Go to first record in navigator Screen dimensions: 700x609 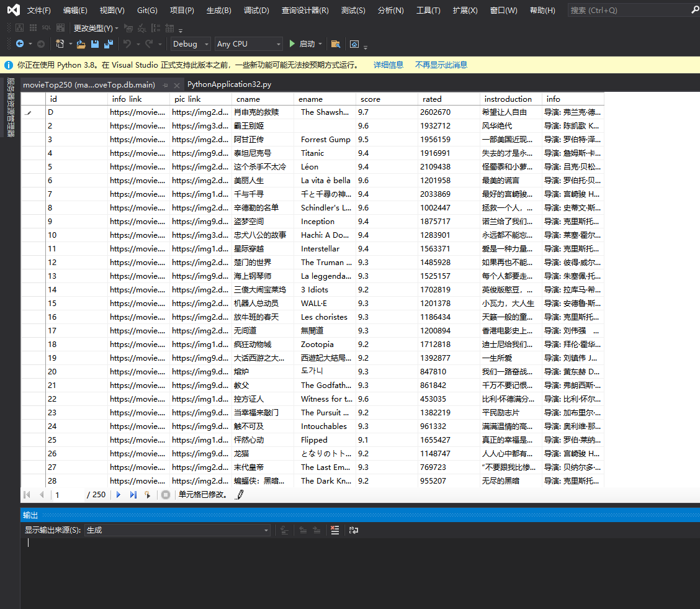[x=27, y=494]
